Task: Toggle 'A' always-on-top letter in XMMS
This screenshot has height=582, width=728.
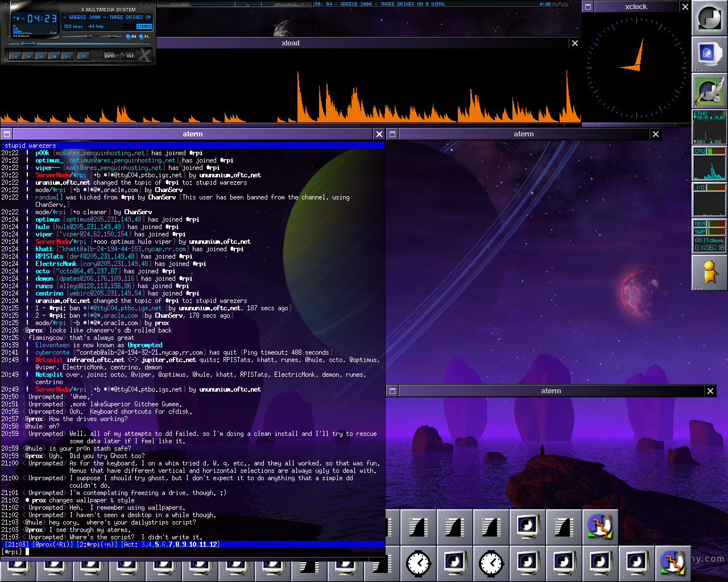Action: tap(8, 20)
